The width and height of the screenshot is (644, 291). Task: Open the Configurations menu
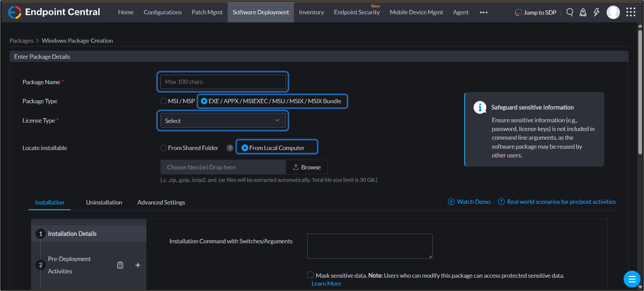(x=163, y=12)
